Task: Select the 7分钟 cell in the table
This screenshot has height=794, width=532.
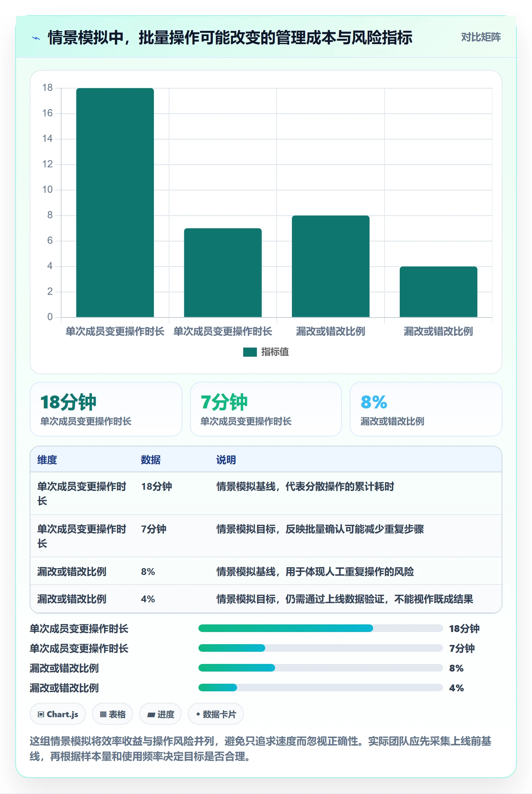Action: tap(154, 529)
